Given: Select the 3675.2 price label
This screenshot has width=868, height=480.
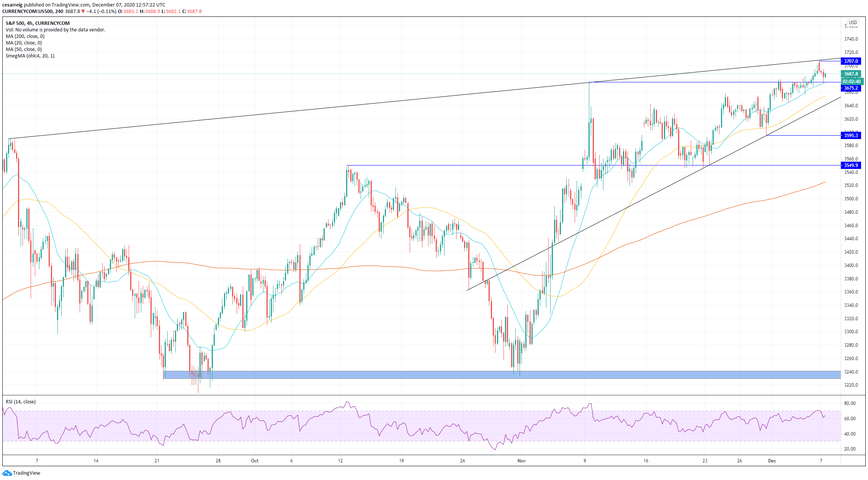Looking at the screenshot, I should [851, 88].
